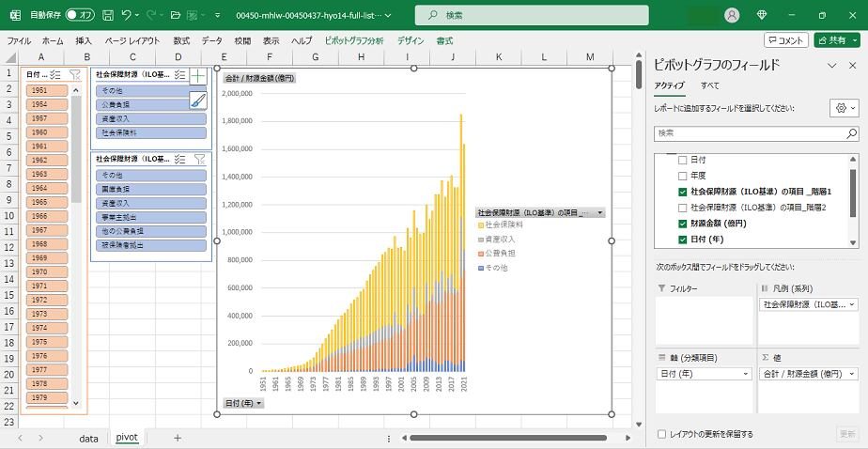Click the Save icon in title bar
This screenshot has height=449, width=868.
coord(108,15)
